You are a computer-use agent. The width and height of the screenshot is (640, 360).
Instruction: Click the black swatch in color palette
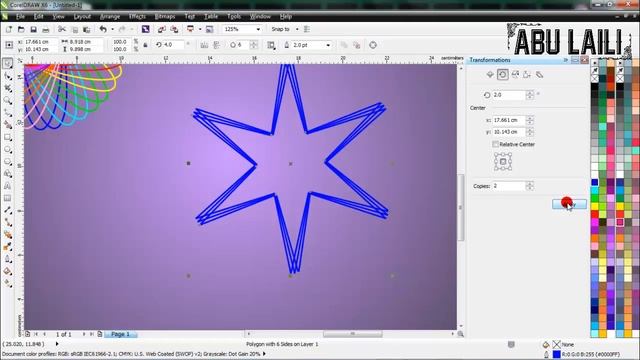(595, 87)
